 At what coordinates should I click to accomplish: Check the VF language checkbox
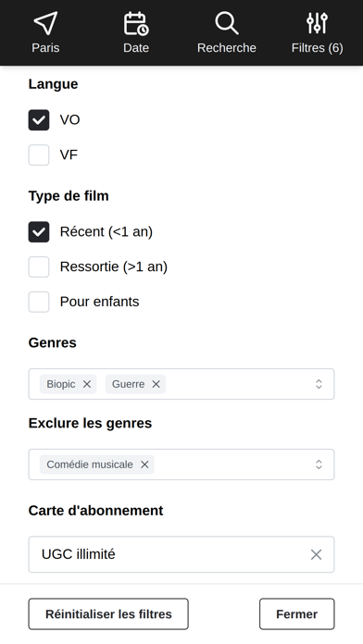click(39, 155)
